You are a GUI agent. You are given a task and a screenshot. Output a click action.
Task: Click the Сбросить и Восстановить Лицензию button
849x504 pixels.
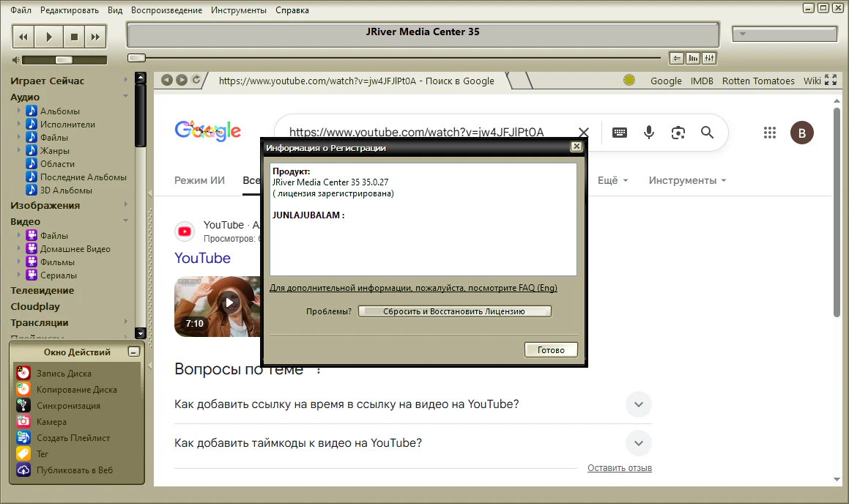(x=454, y=311)
